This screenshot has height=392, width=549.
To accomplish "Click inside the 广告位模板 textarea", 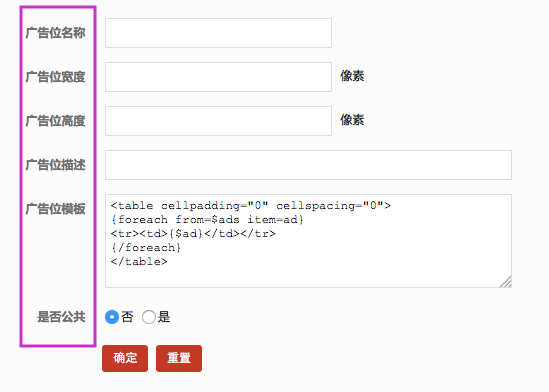I will pos(308,241).
